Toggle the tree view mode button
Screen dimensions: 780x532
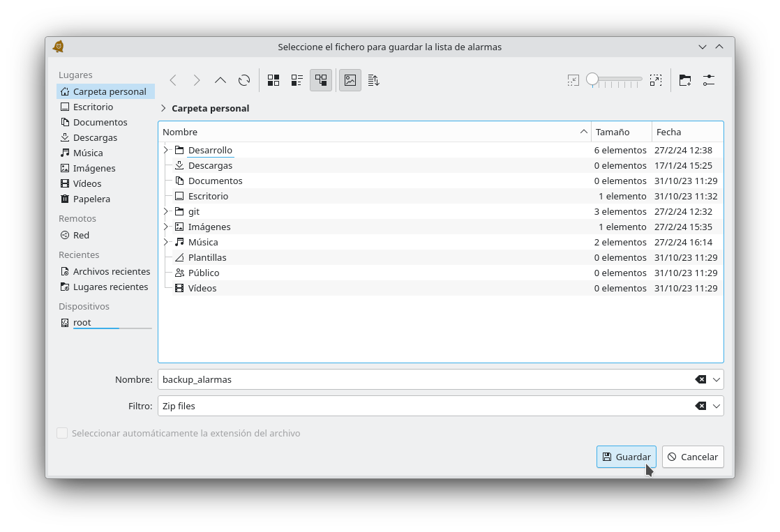point(321,80)
